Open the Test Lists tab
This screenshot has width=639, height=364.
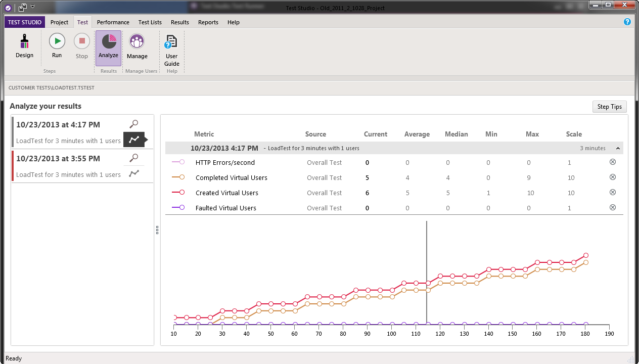click(x=150, y=22)
